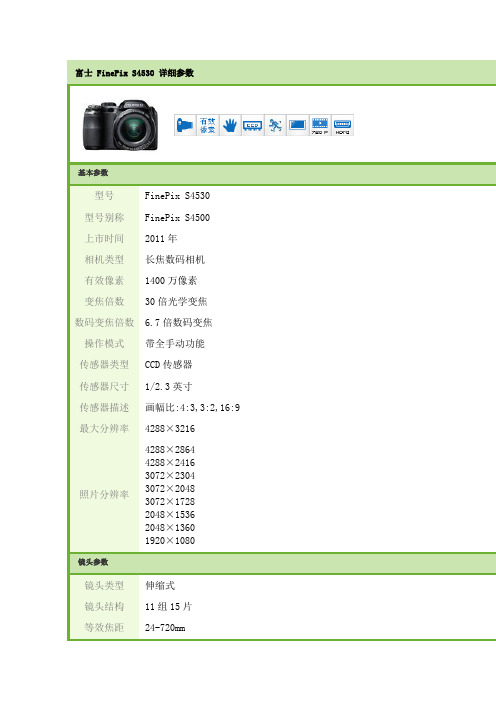Click the value 带全手动功能
This screenshot has width=496, height=702.
click(175, 344)
